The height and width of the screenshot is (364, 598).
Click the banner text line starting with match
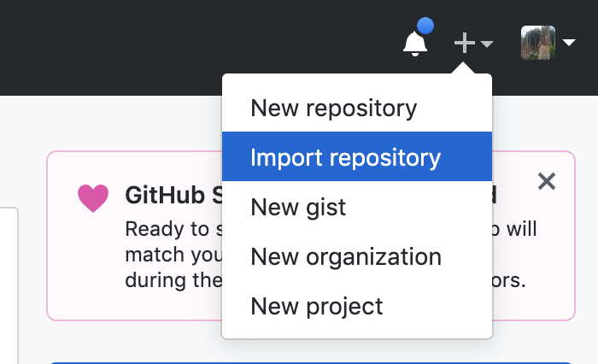pyautogui.click(x=171, y=255)
